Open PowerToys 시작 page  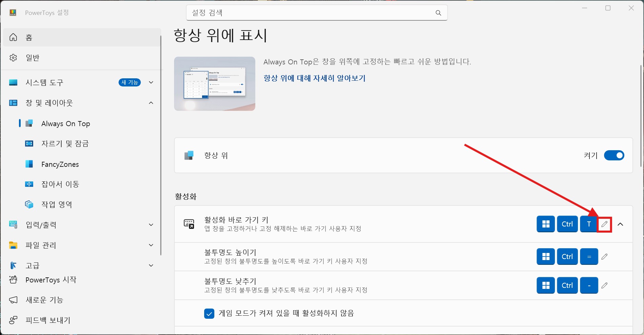point(82,280)
